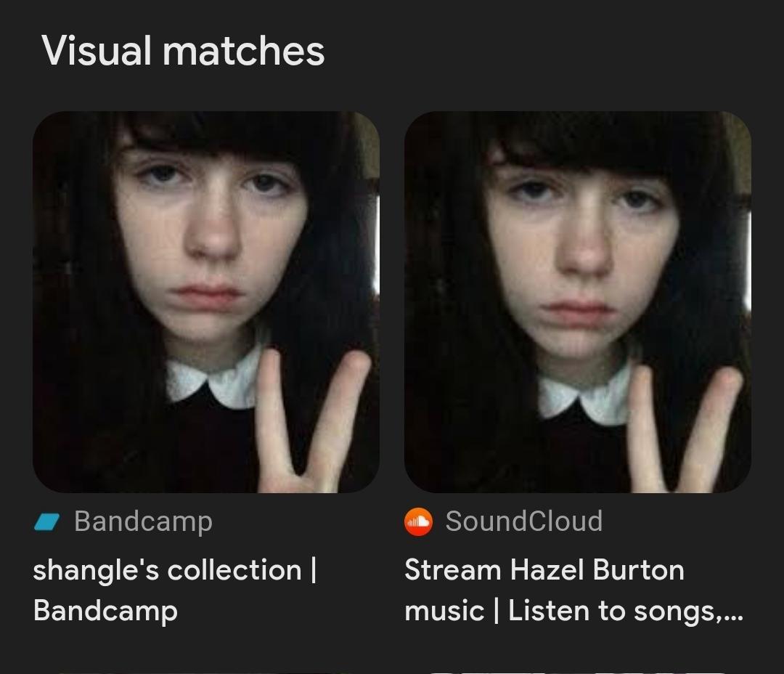Click the "Stream Hazel Burton" title line

point(544,570)
